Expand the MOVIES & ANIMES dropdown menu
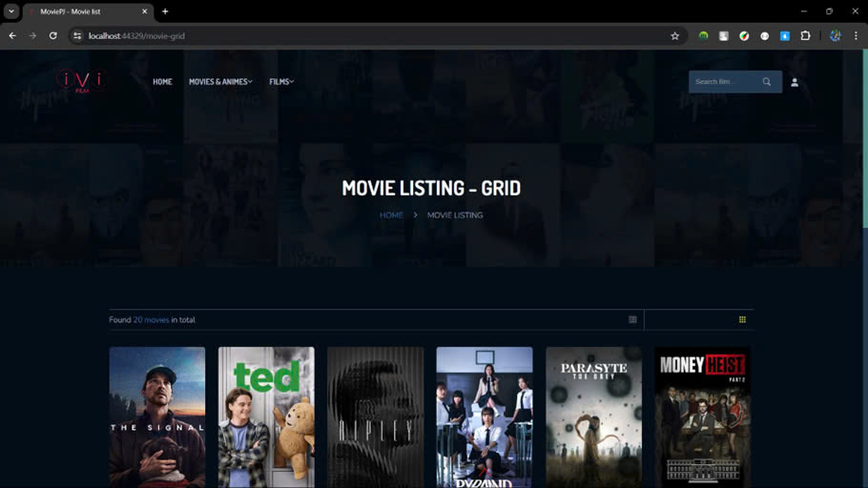The image size is (868, 488). coord(220,82)
